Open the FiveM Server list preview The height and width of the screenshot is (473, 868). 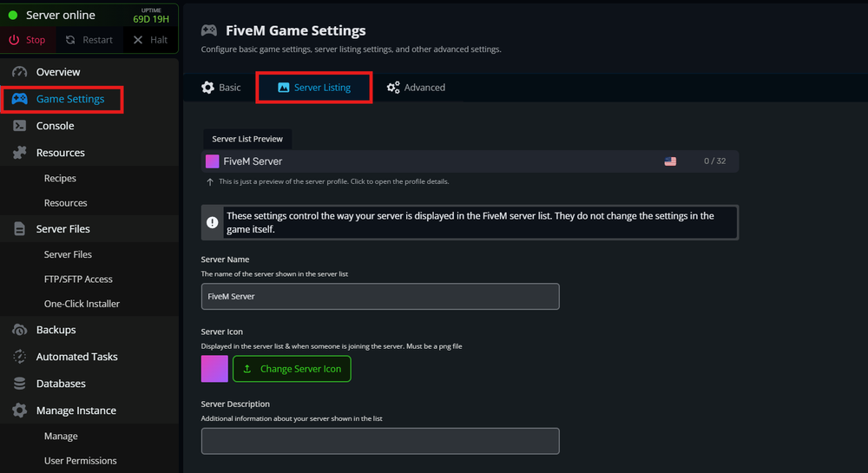pyautogui.click(x=469, y=161)
